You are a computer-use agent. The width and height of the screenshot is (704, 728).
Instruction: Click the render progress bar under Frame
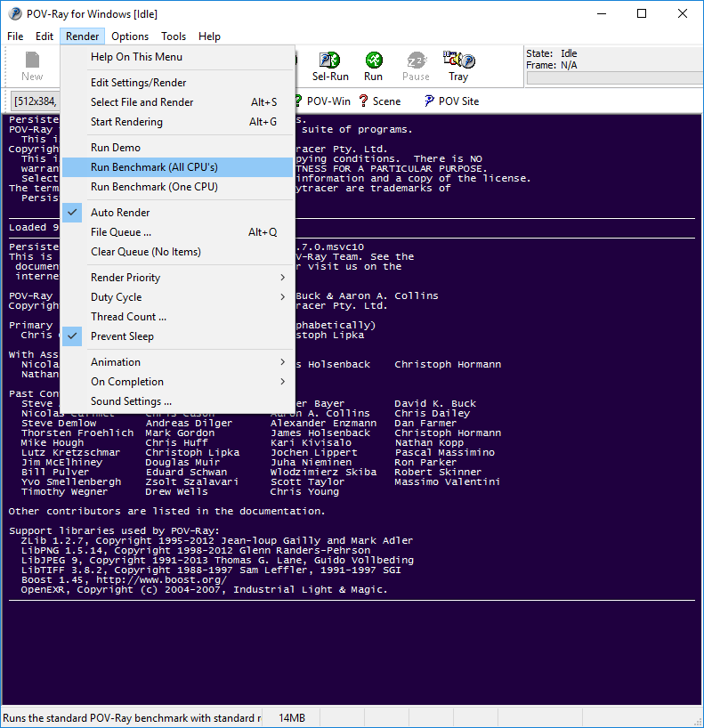(615, 78)
